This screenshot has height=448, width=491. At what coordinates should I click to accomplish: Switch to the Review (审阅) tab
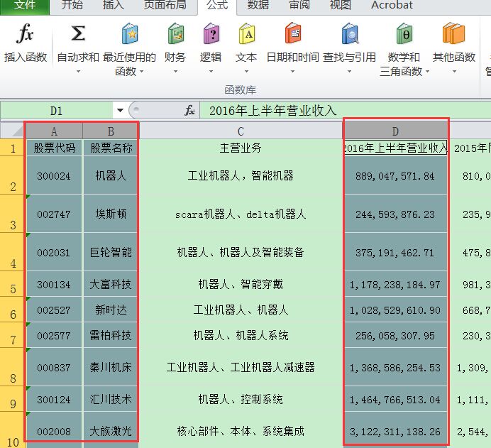coord(299,6)
